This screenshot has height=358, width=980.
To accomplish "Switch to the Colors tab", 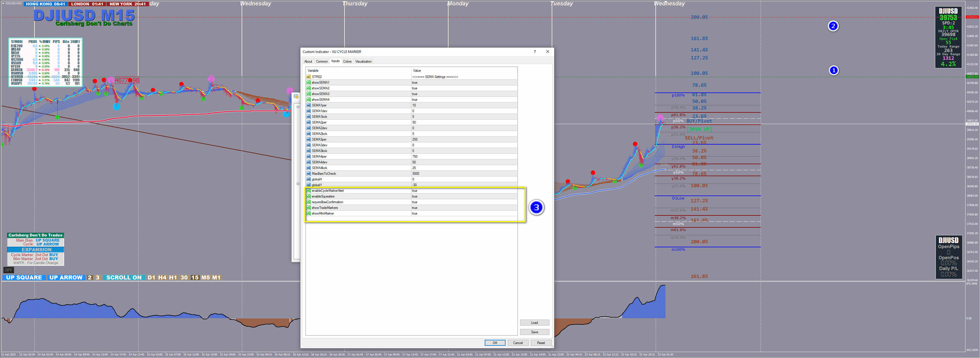I will [347, 61].
